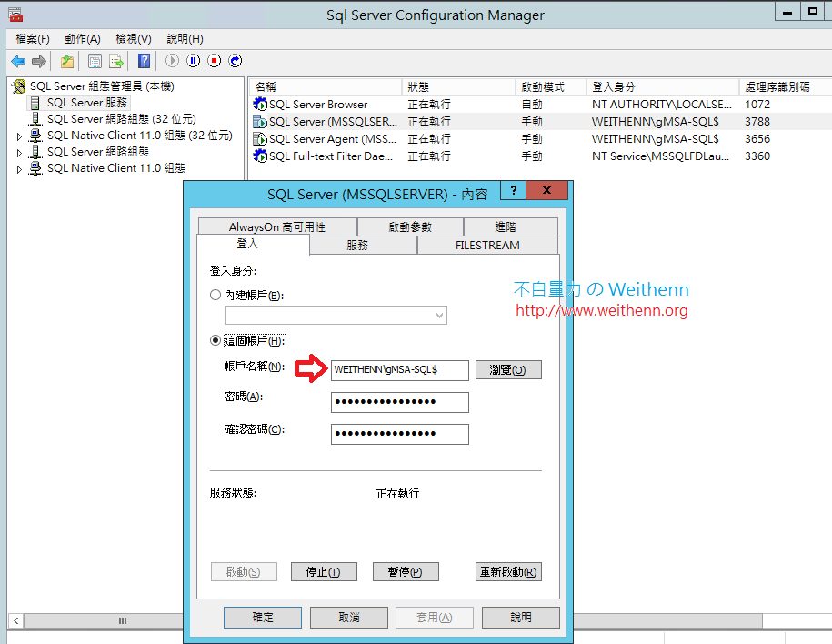The height and width of the screenshot is (644, 832).
Task: Expand SQL Native Client 11.0 組態 (32 位元)
Action: click(19, 135)
